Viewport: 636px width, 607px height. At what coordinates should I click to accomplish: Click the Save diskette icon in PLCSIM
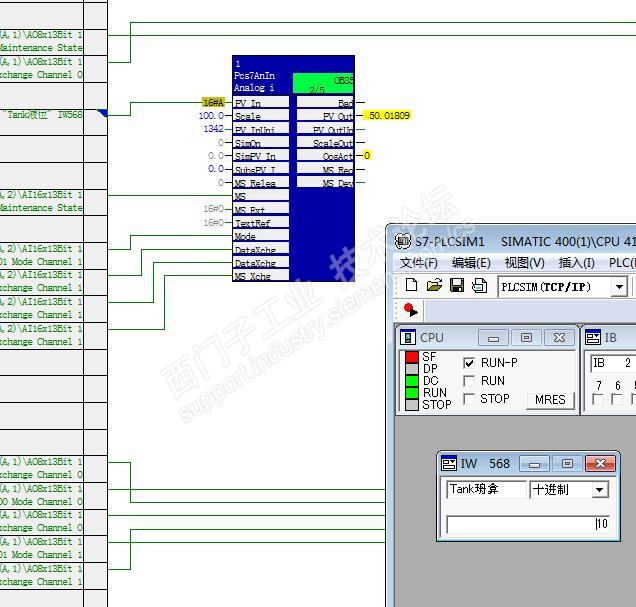pos(457,285)
